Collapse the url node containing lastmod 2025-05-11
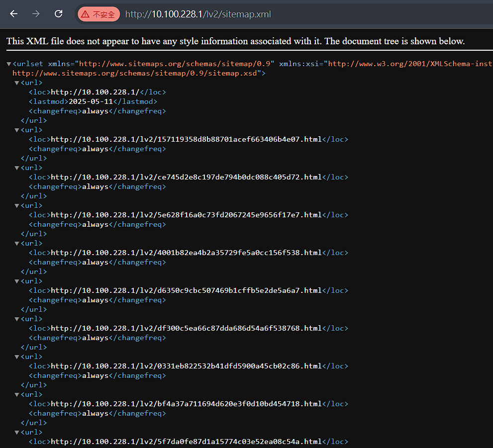 click(17, 83)
